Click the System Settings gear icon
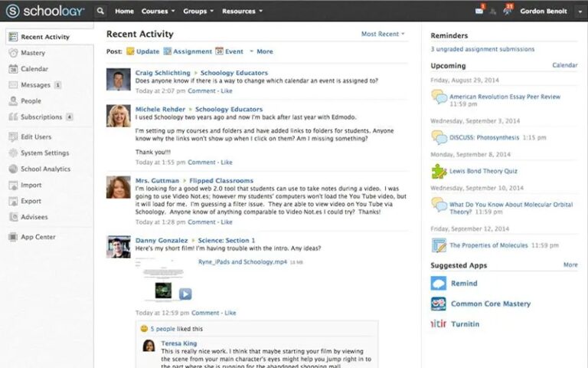Viewport: 588px width, 368px height. pos(13,153)
